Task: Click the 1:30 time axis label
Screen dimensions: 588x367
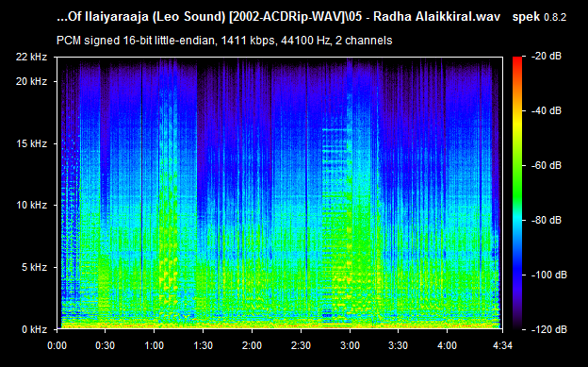Action: [x=203, y=345]
